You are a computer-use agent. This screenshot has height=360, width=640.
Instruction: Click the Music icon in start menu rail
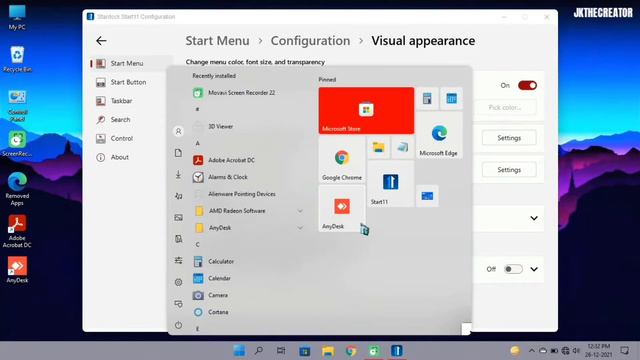pos(178,196)
